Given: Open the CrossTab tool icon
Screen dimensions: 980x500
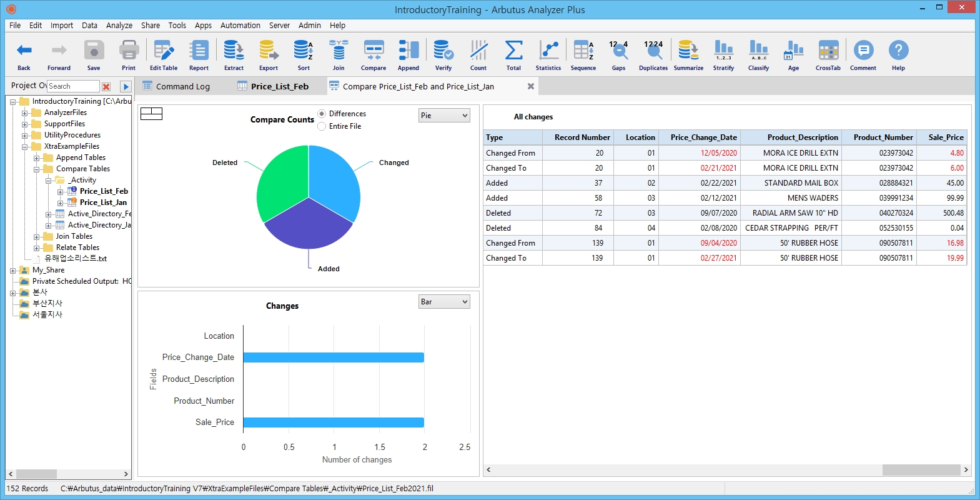Looking at the screenshot, I should [x=828, y=50].
